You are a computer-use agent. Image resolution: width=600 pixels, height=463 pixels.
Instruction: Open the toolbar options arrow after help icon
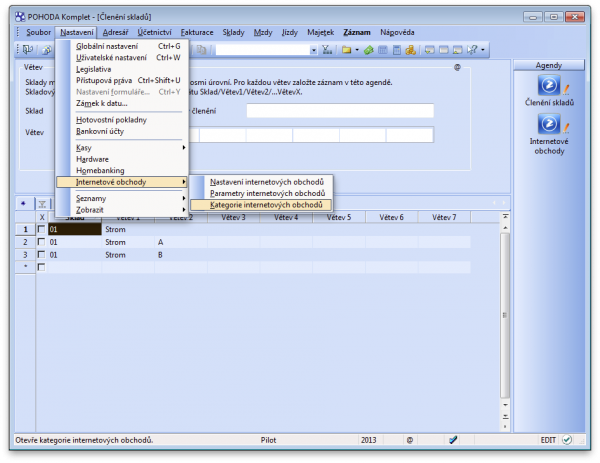[x=483, y=50]
